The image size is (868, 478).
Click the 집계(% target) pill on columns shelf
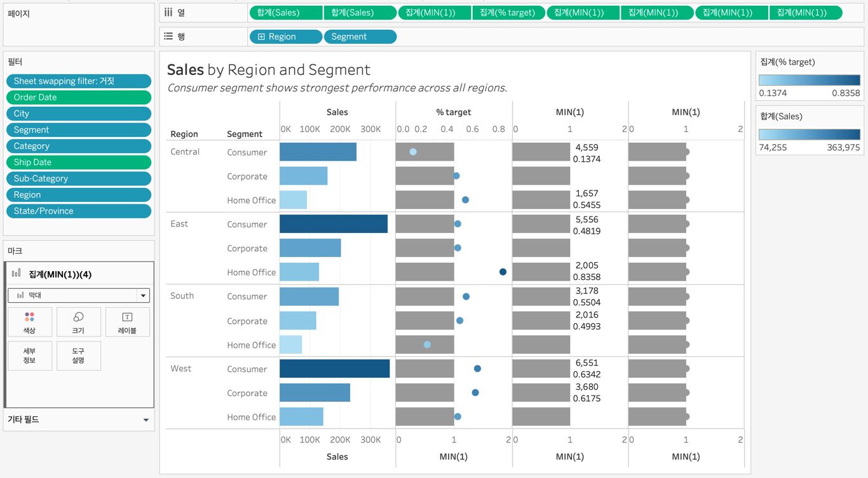click(x=508, y=13)
